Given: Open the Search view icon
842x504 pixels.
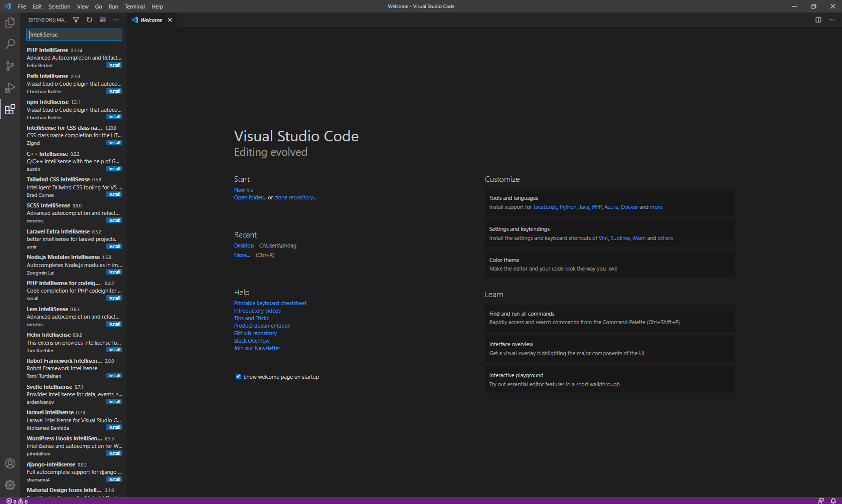Looking at the screenshot, I should [10, 44].
